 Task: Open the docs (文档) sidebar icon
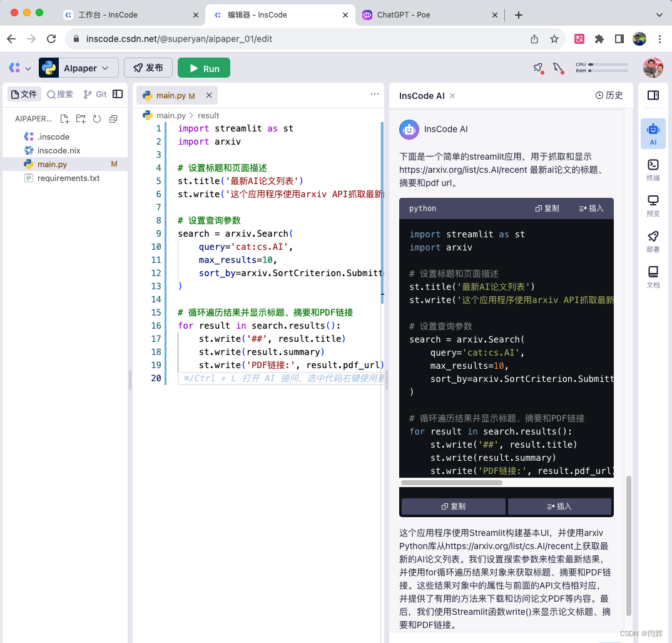[653, 277]
